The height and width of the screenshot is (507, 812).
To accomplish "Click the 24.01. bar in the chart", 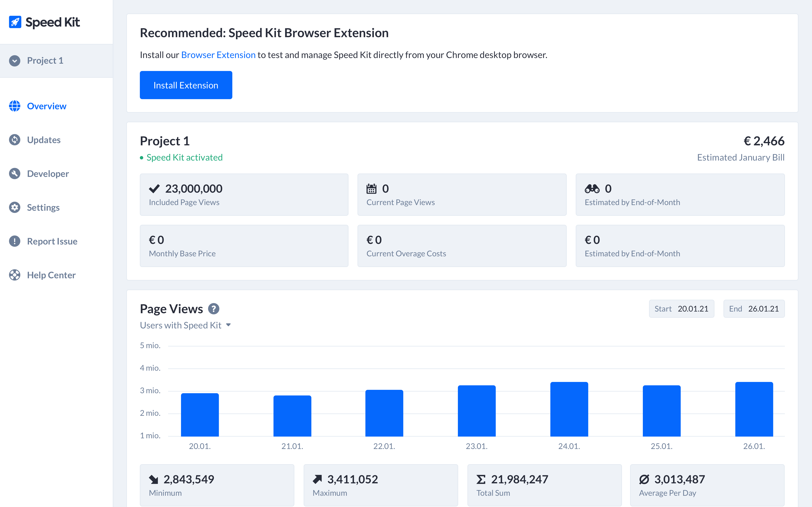I will (x=569, y=409).
